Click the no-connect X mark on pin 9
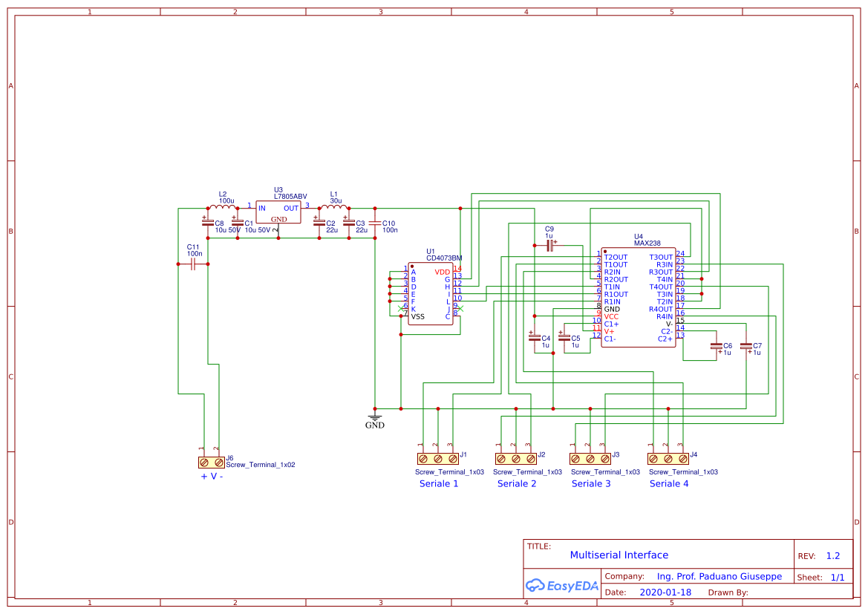868x614 pixels. coord(460,307)
